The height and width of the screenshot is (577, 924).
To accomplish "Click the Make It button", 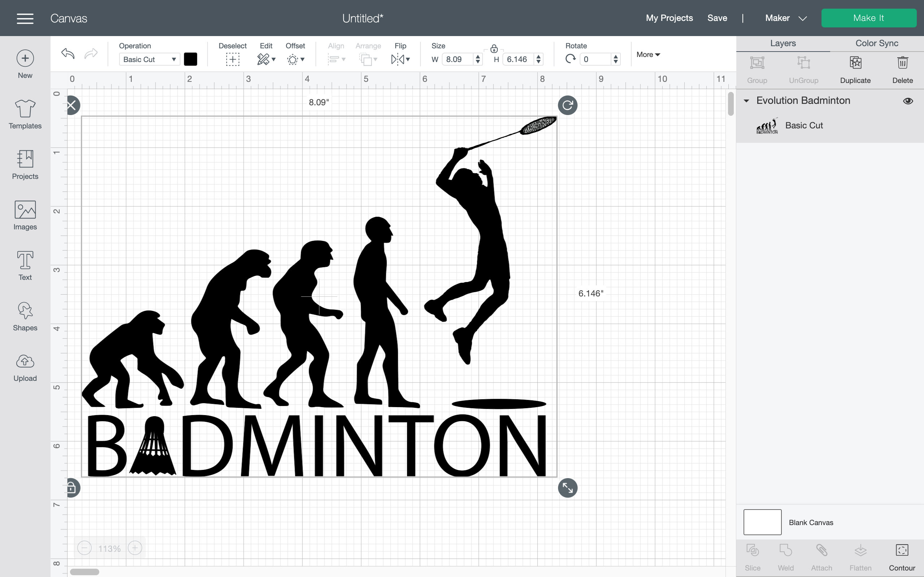I will 869,18.
